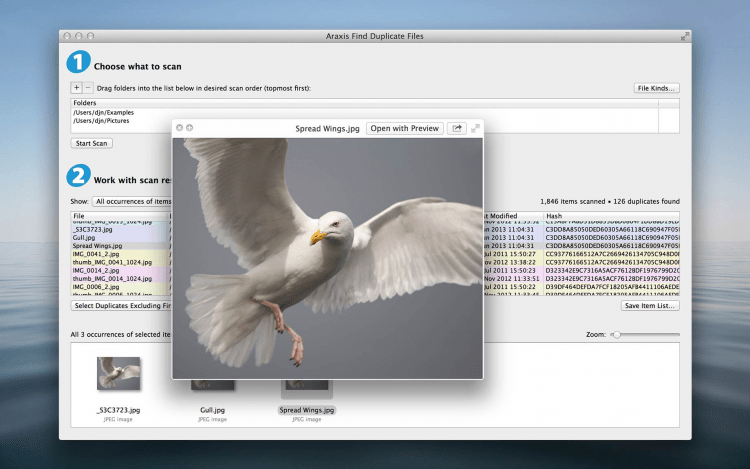
Task: Click the step 2 numbered circle icon
Action: [78, 177]
